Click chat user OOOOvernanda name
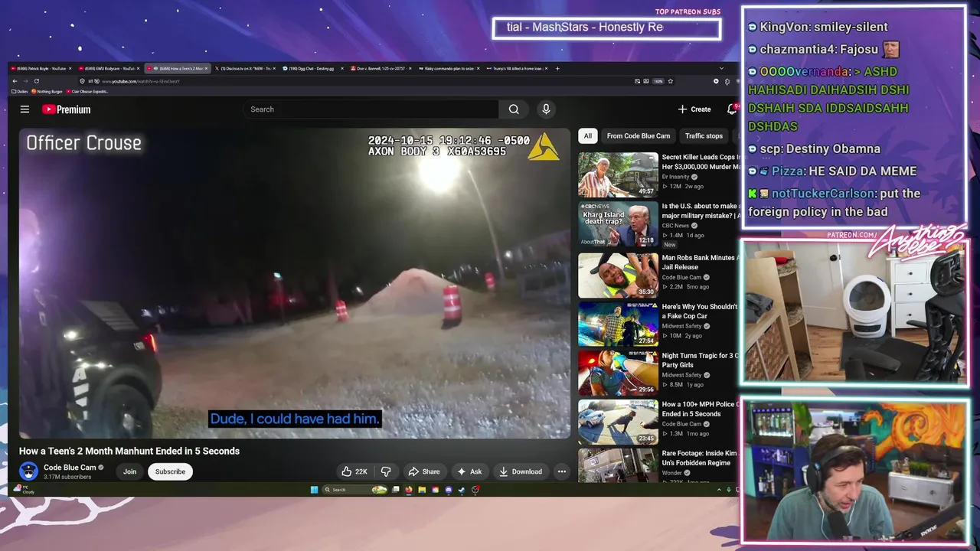 pyautogui.click(x=803, y=71)
